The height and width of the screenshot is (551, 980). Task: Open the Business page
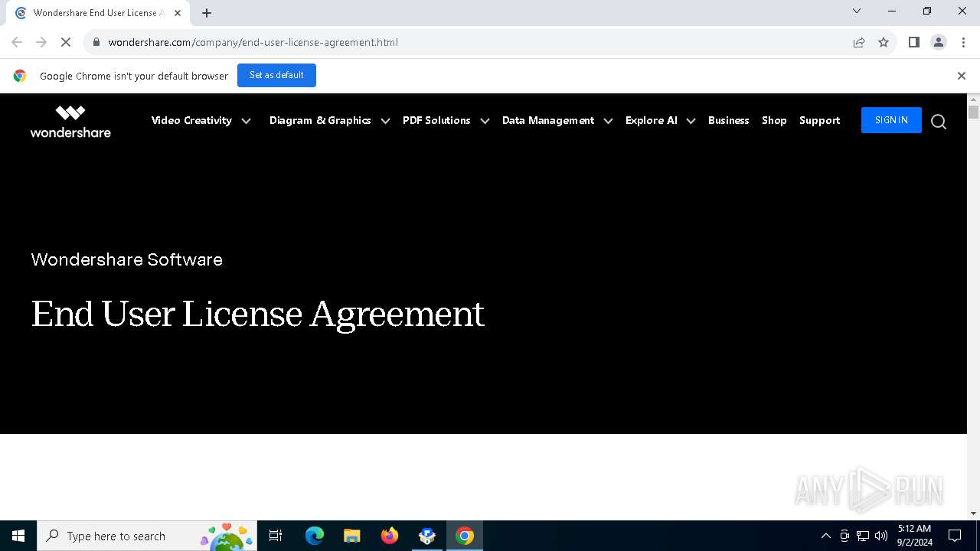728,121
